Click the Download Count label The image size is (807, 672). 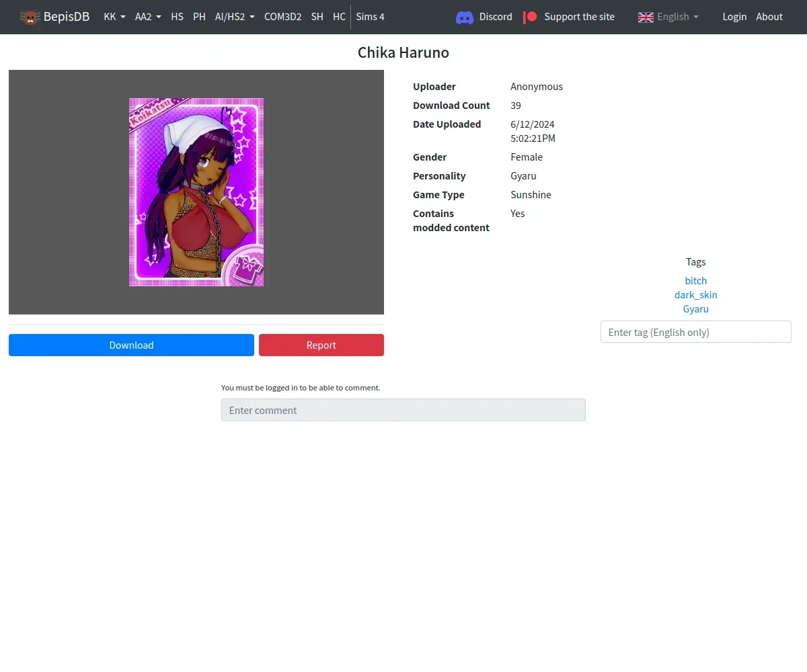451,106
